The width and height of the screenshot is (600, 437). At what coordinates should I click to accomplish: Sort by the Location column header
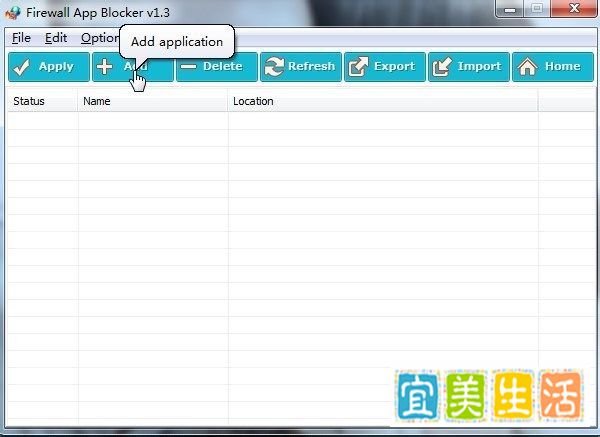[x=383, y=101]
